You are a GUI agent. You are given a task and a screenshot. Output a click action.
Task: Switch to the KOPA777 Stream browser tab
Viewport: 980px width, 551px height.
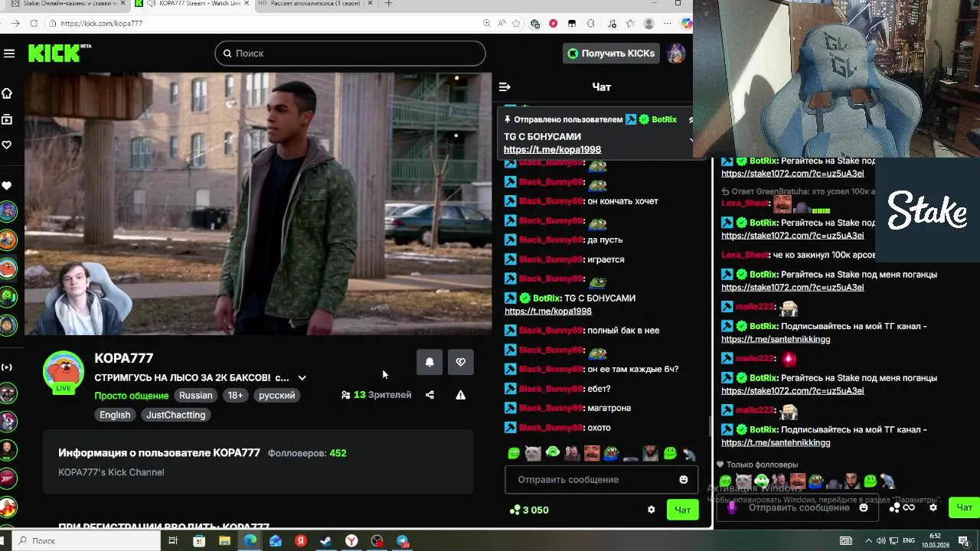click(x=191, y=4)
